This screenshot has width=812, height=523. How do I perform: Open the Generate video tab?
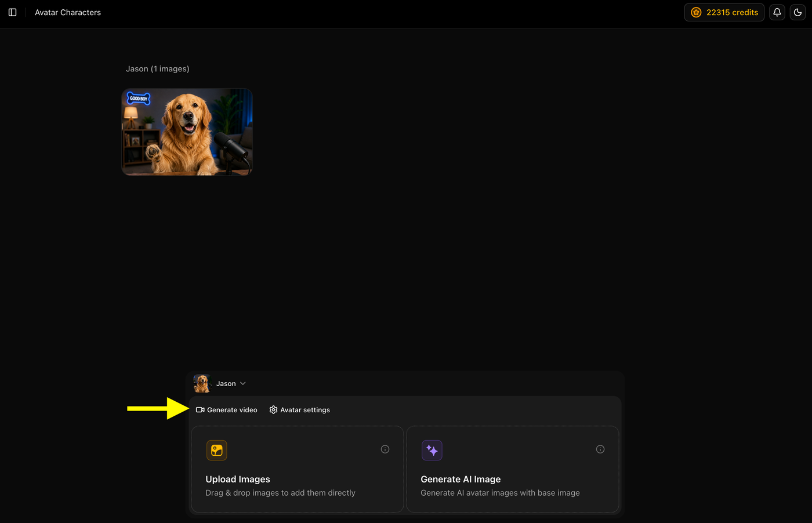pyautogui.click(x=227, y=410)
